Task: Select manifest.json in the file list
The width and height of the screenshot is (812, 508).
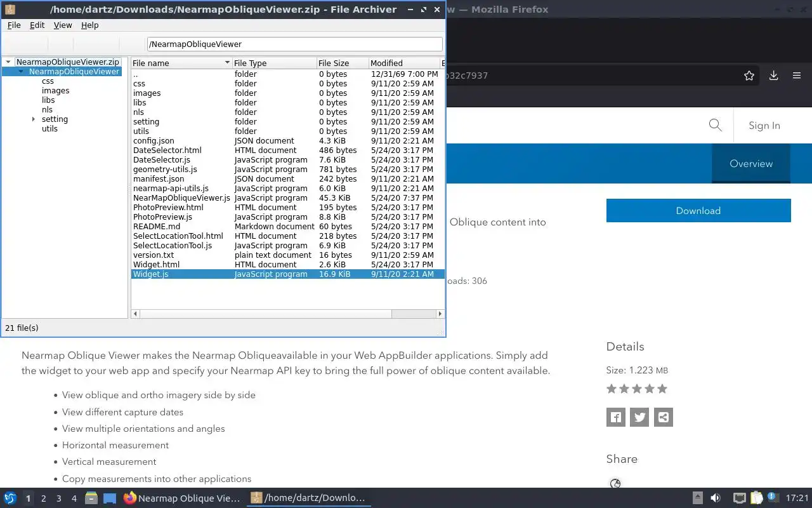Action: coord(287,179)
